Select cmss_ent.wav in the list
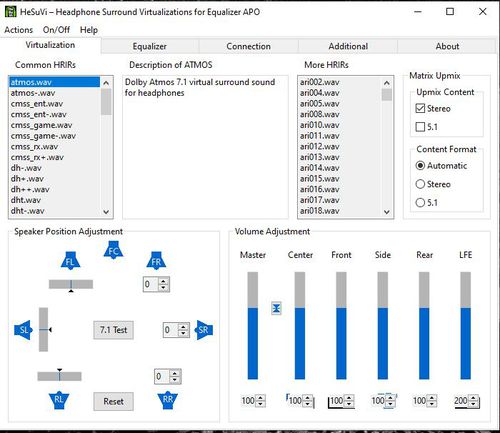This screenshot has height=433, width=500. (55, 103)
